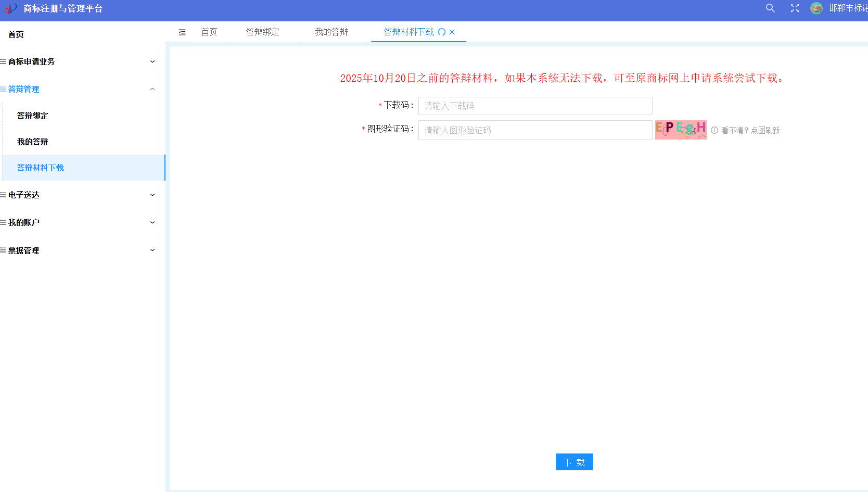Image resolution: width=868 pixels, height=492 pixels.
Task: Click the captcha image to refresh it
Action: coord(680,130)
